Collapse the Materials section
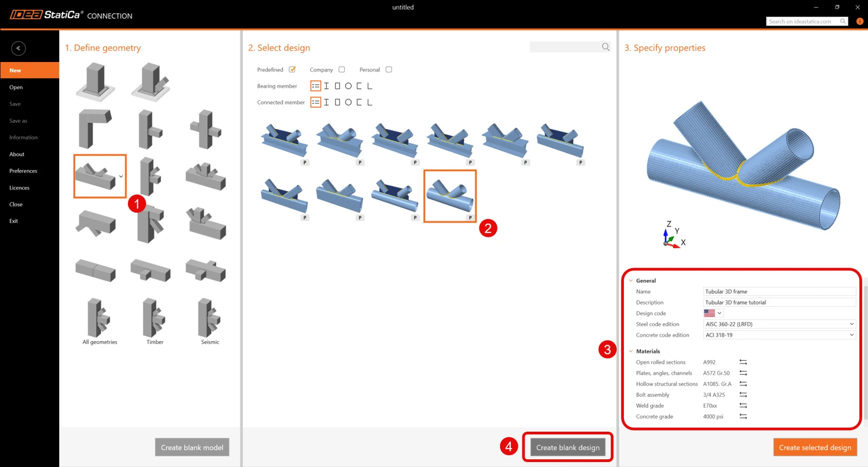The image size is (868, 467). 631,351
